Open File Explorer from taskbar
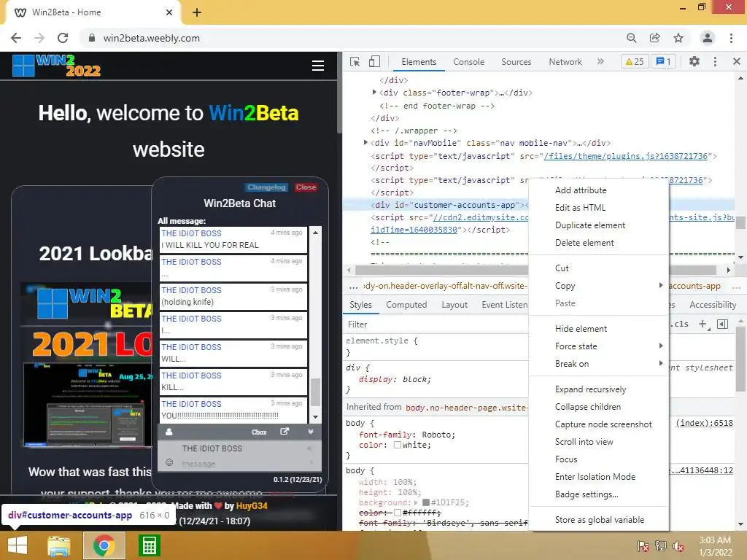Screen dimensions: 747x560 [58, 545]
